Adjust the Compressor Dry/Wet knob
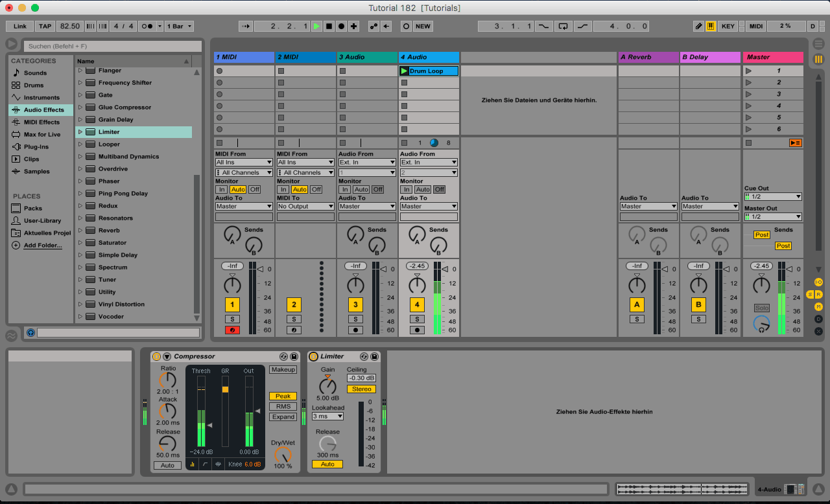This screenshot has height=504, width=830. 283,455
